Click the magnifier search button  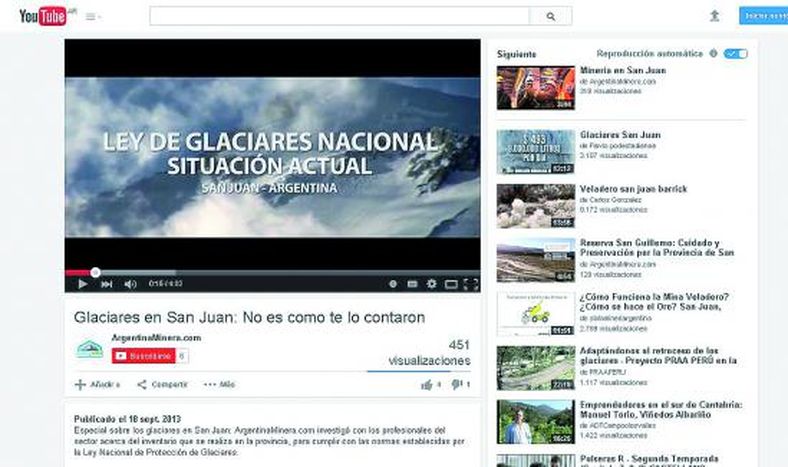click(x=551, y=16)
